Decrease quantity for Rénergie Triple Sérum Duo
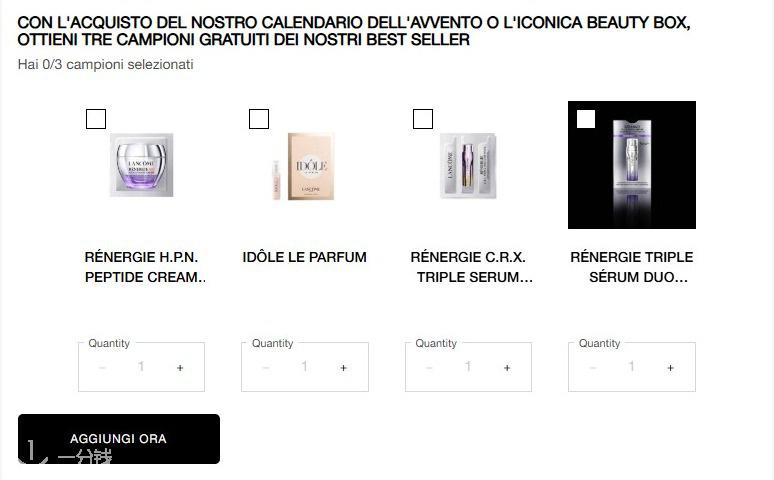 tap(593, 367)
